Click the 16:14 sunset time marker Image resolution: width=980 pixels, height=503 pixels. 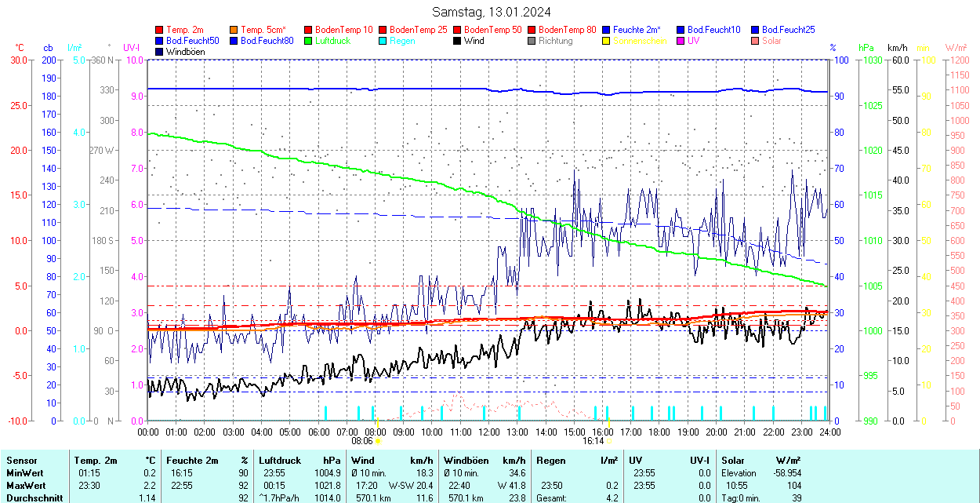[593, 441]
